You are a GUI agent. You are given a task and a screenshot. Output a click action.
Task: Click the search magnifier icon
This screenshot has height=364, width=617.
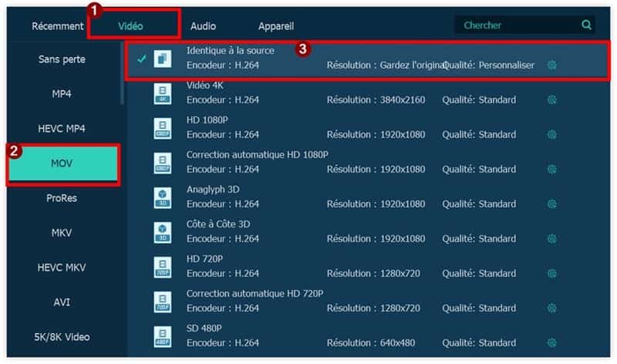point(586,25)
